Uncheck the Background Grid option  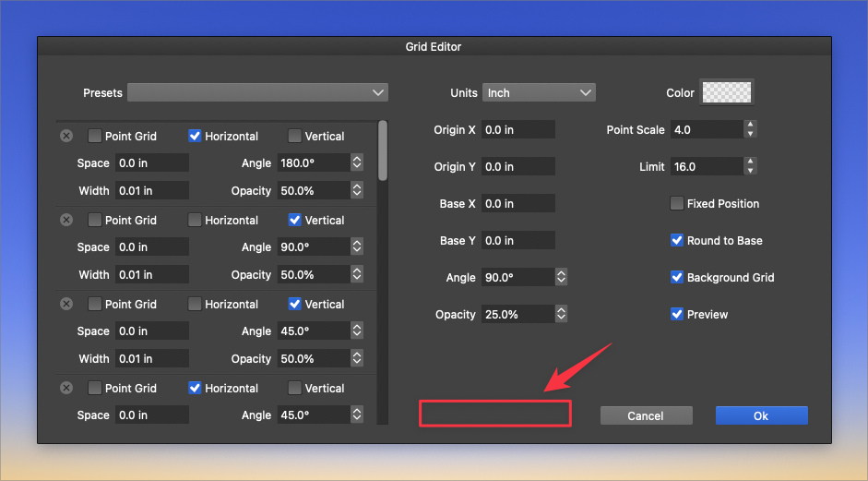tap(677, 277)
